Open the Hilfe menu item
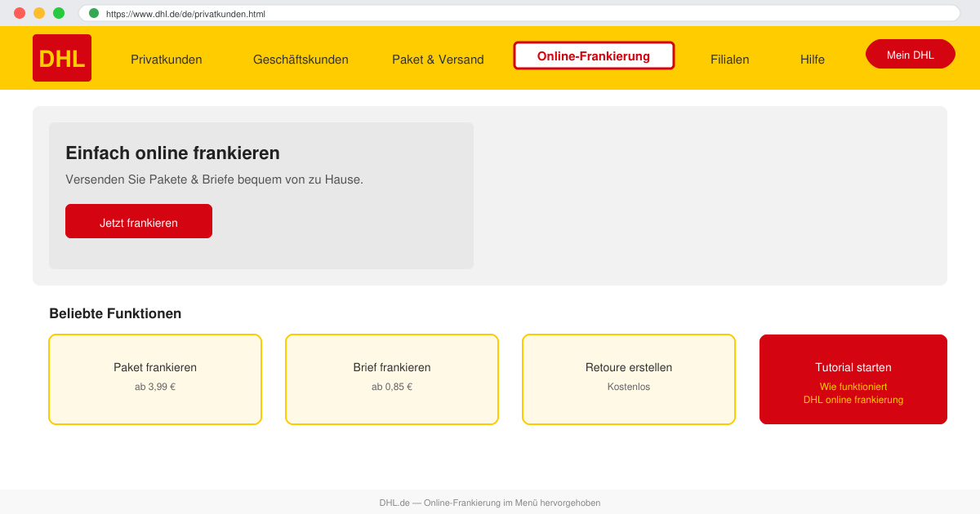Viewport: 980px width, 514px height. [813, 60]
